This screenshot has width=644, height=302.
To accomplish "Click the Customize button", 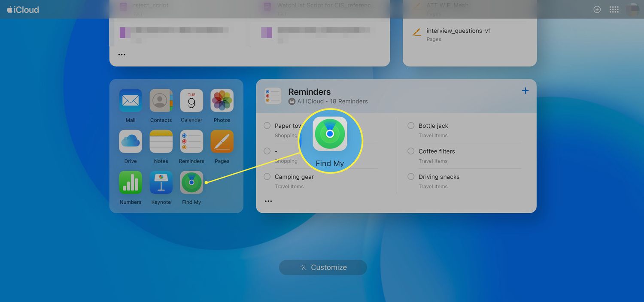I will tap(323, 267).
